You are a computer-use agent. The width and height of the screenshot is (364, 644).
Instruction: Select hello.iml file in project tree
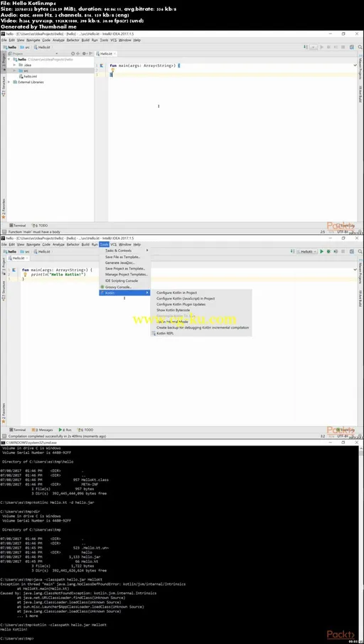pyautogui.click(x=27, y=76)
